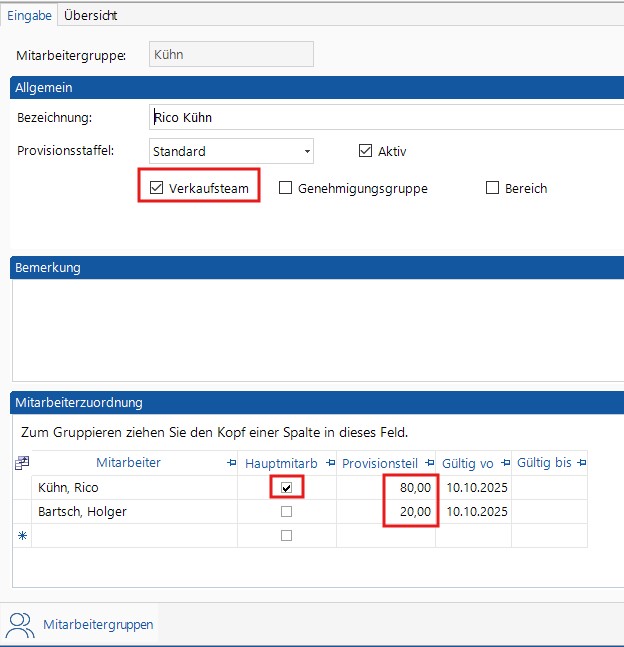Open the Provisionsstaffel dropdown
624x647 pixels.
[306, 152]
